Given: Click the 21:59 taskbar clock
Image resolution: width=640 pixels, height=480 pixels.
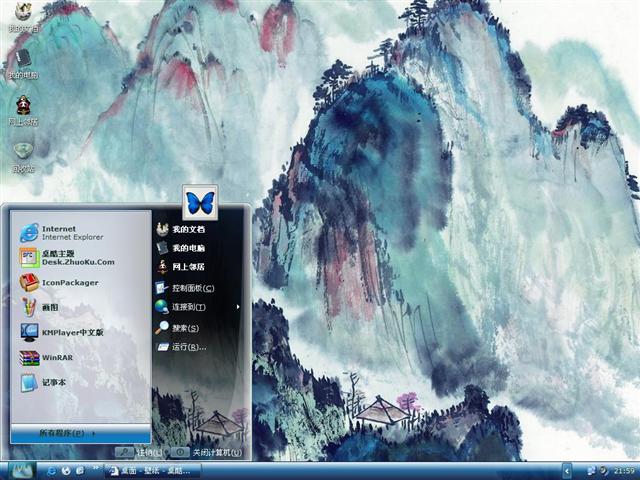Looking at the screenshot, I should (x=624, y=471).
